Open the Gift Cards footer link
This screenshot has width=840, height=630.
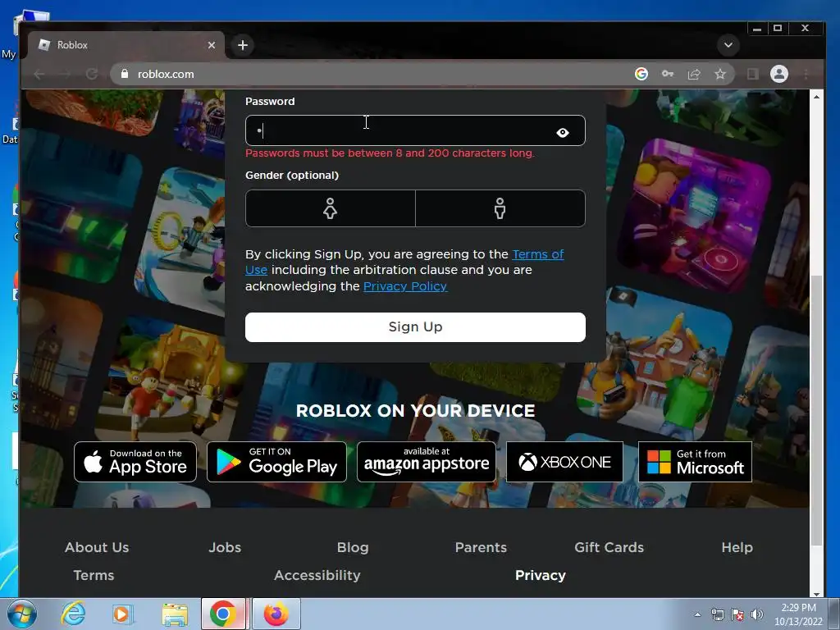(x=609, y=547)
